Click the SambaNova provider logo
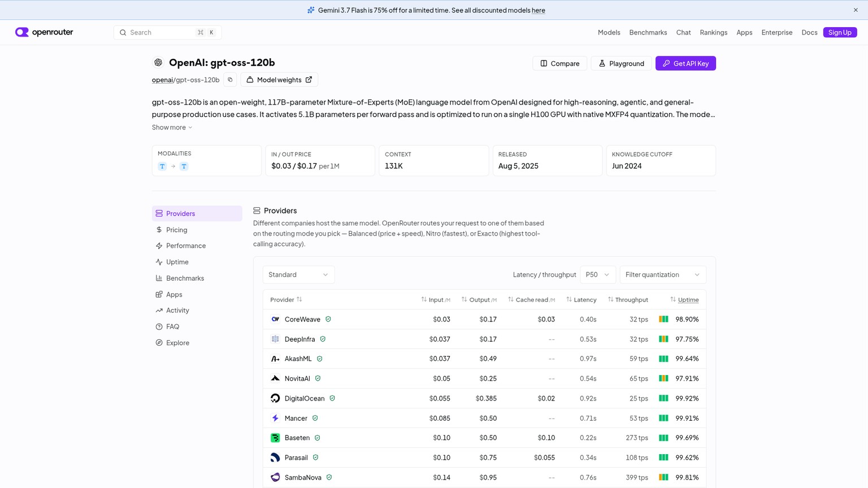 pos(275,477)
